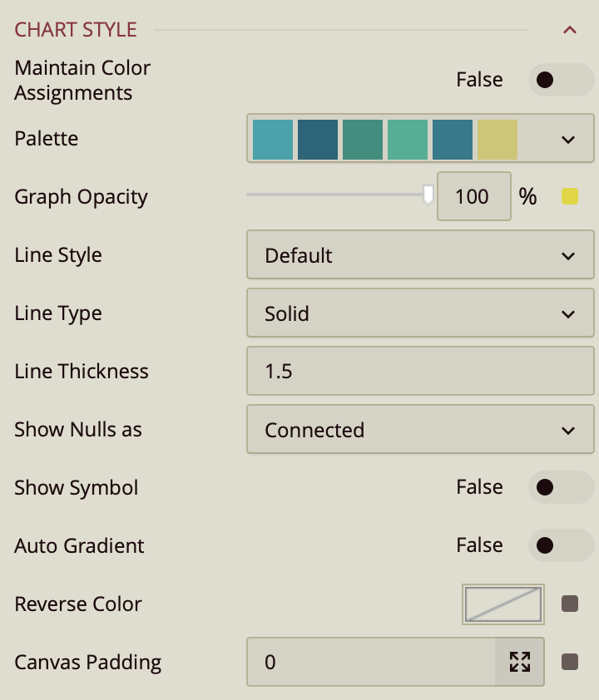Open the Line Type dropdown
The width and height of the screenshot is (599, 700).
pos(420,313)
